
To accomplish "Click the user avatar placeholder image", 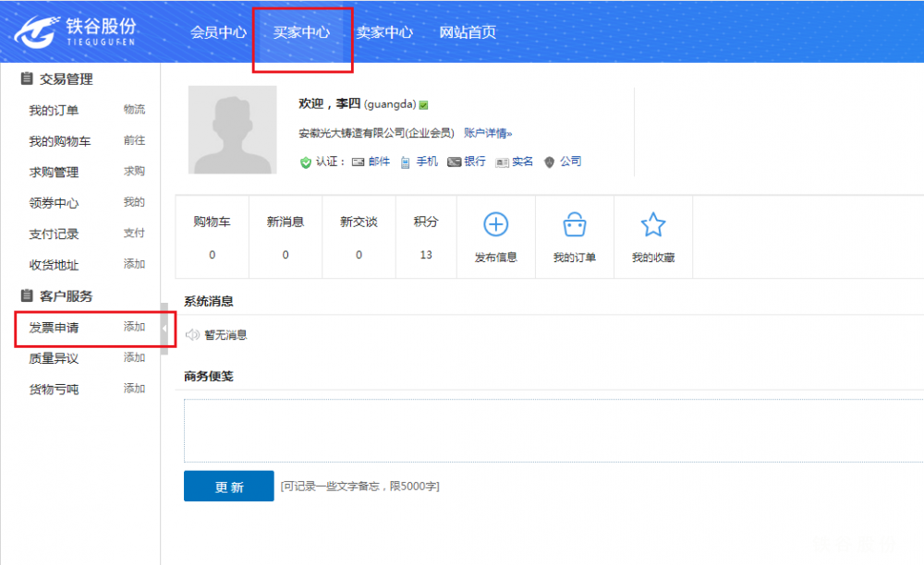I will click(x=232, y=130).
